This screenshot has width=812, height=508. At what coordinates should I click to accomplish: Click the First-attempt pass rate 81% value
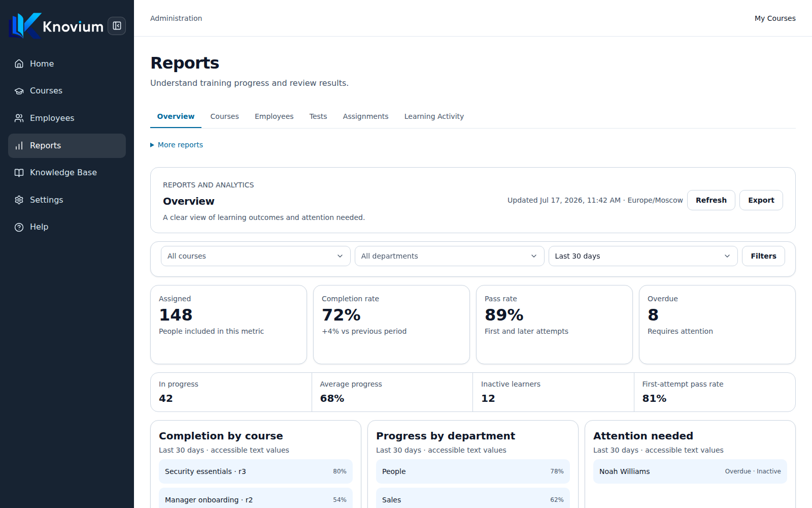tap(654, 398)
